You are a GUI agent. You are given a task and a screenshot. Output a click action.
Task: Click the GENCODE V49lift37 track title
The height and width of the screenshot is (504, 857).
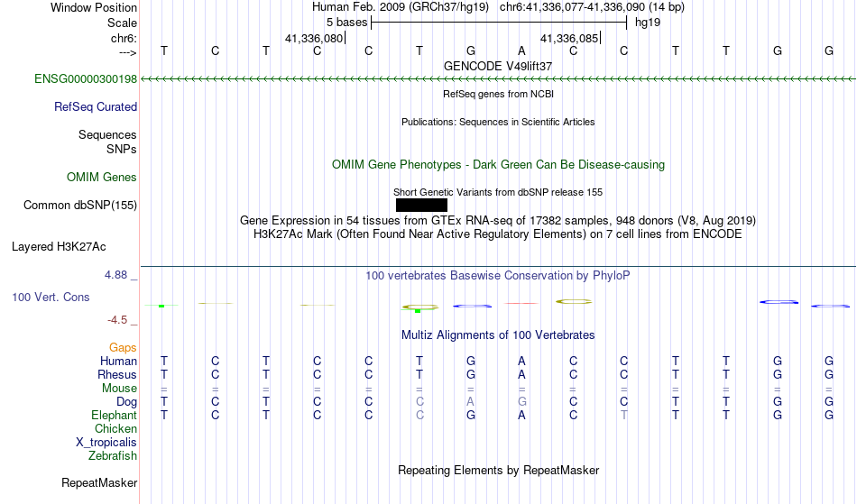pos(498,66)
